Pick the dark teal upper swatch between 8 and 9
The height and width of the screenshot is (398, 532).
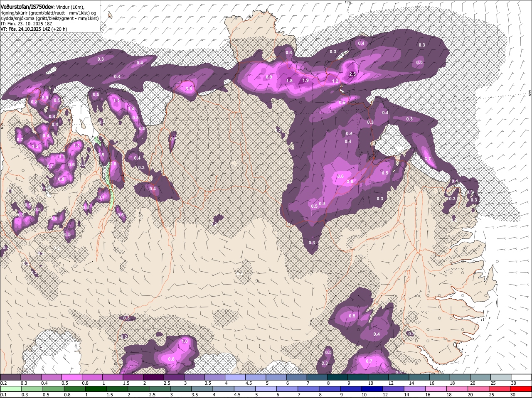(337, 377)
